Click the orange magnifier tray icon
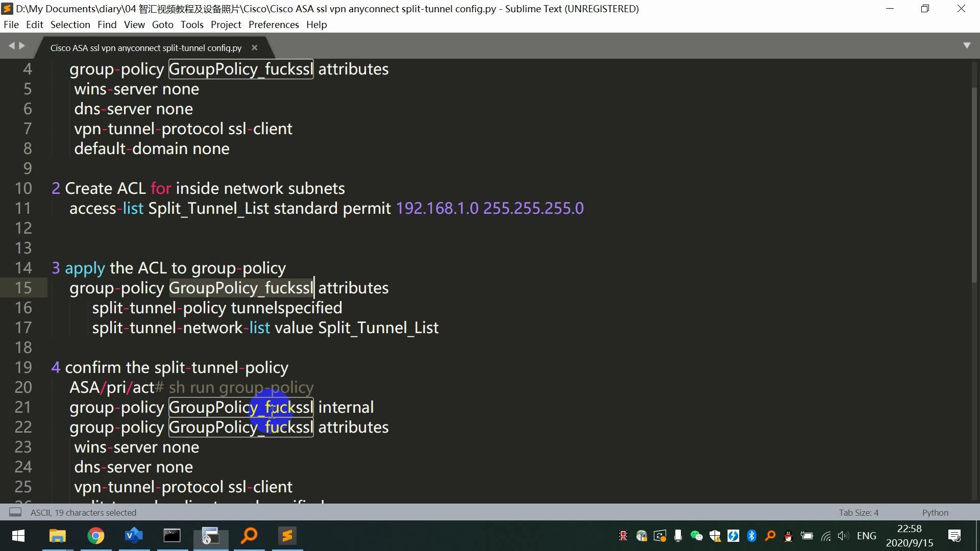 coord(770,536)
